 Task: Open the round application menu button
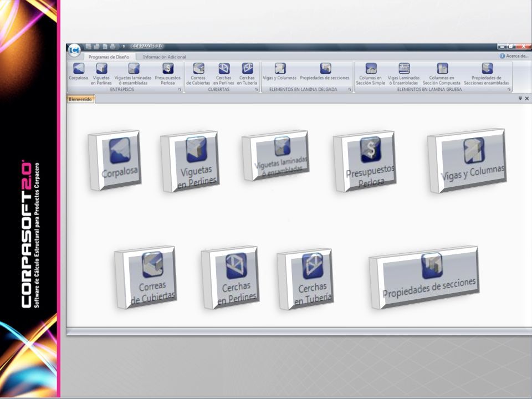point(74,50)
